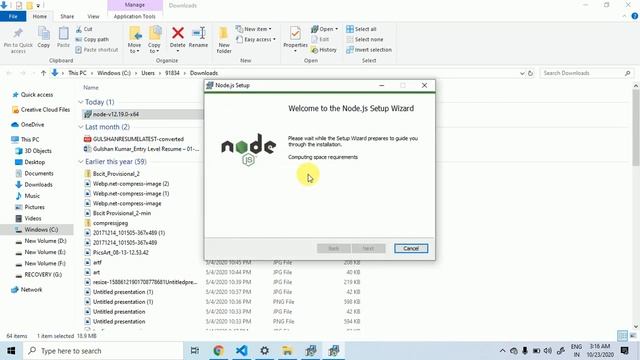Collapse the Earlier this year (59) group
640x360 pixels.
tap(80, 162)
